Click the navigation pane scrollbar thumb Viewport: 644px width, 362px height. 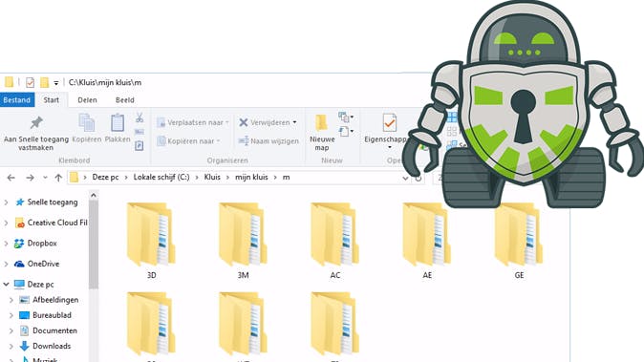click(x=94, y=245)
